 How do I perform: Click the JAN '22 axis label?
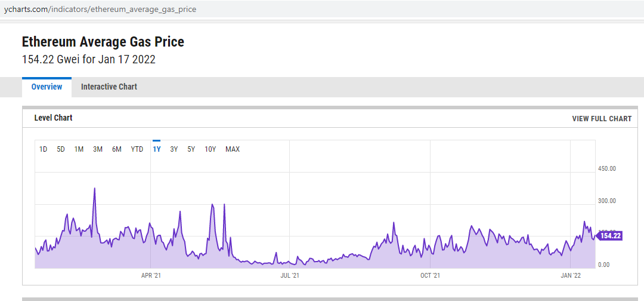tap(571, 275)
